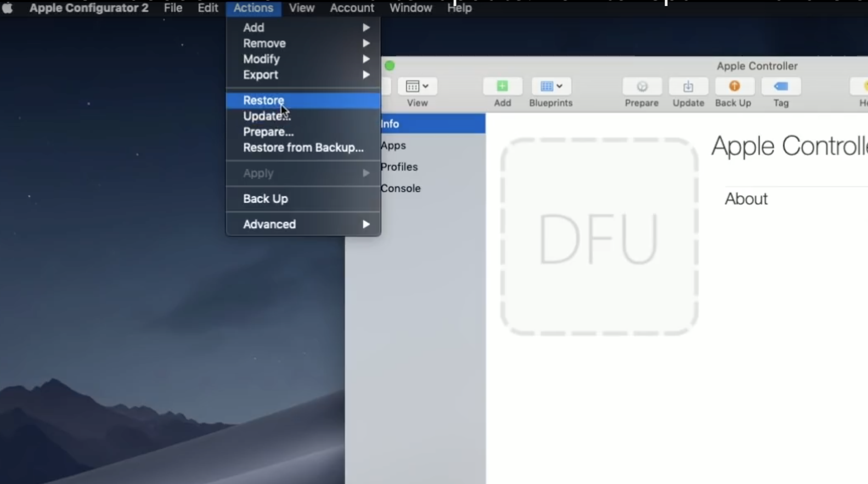Click the About section heading
This screenshot has height=484, width=868.
[746, 199]
